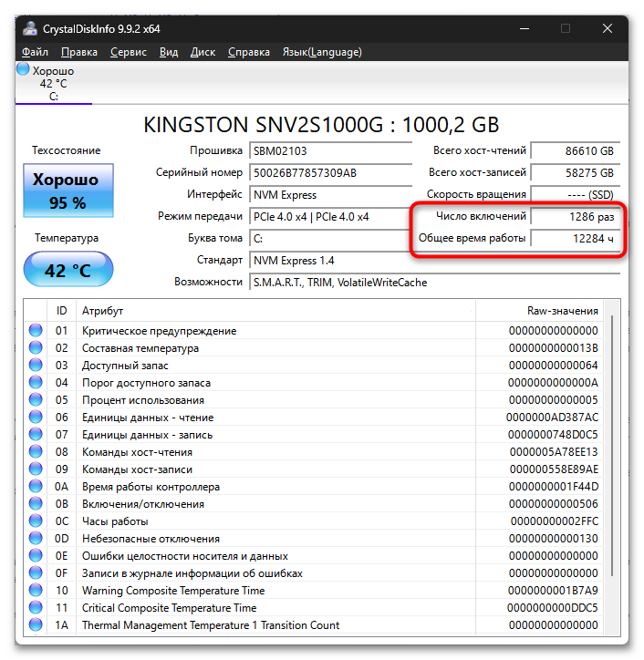The image size is (644, 660).
Task: Click power on count value 1286 раз
Action: point(576,216)
